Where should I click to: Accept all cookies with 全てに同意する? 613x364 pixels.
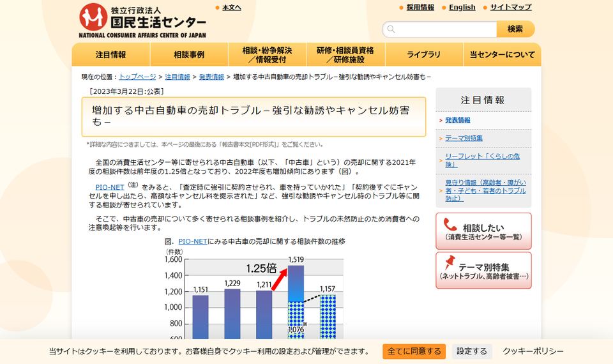click(414, 351)
